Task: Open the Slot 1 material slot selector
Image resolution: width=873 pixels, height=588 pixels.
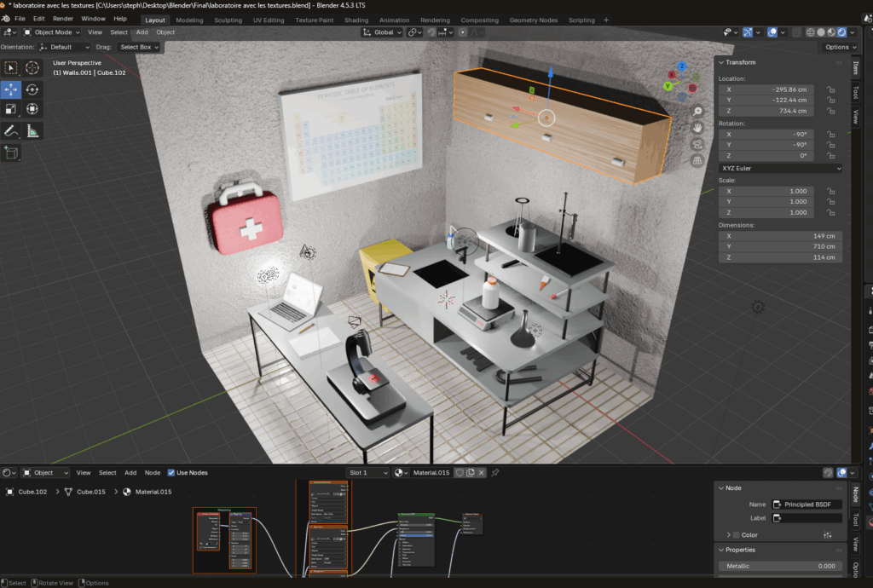Action: tap(367, 472)
